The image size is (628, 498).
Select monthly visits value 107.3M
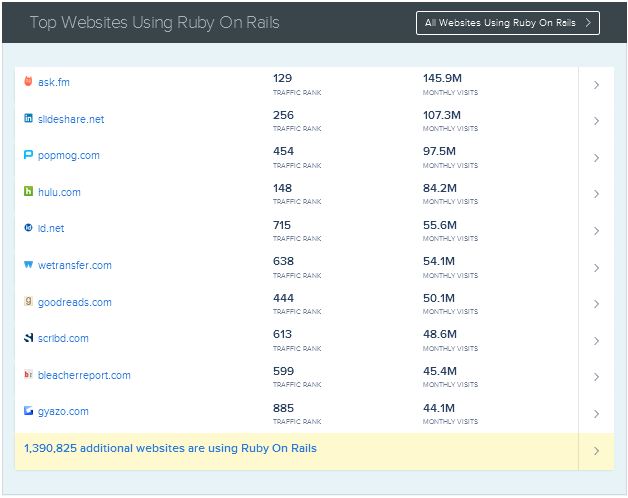click(x=442, y=115)
